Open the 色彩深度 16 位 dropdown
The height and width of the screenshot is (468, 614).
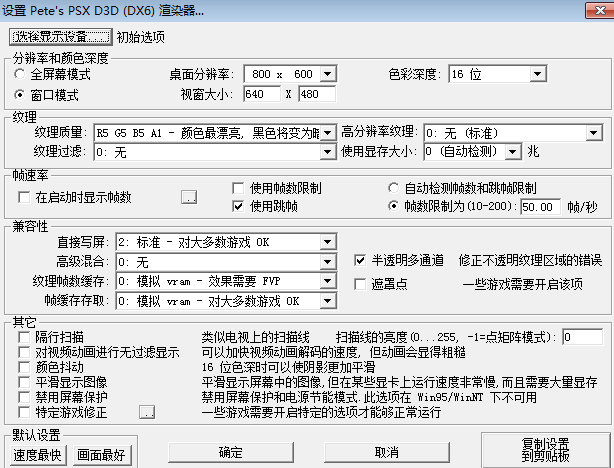tap(498, 74)
